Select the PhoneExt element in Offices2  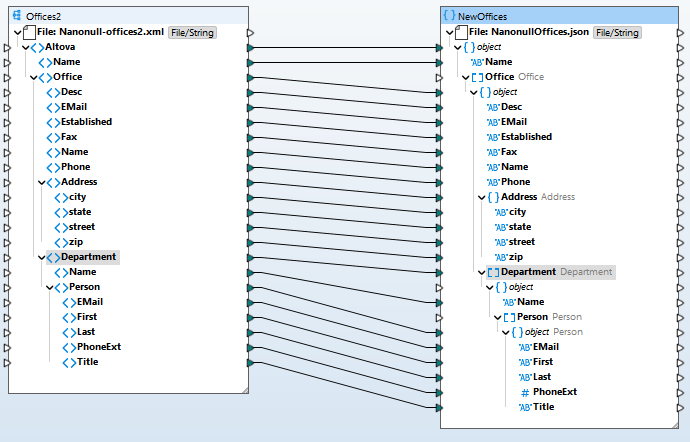coord(98,347)
